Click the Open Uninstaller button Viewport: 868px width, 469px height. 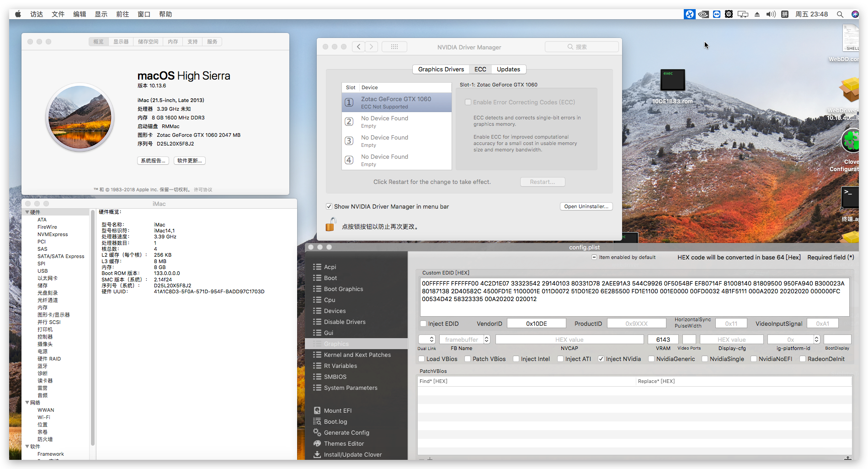[x=586, y=206]
